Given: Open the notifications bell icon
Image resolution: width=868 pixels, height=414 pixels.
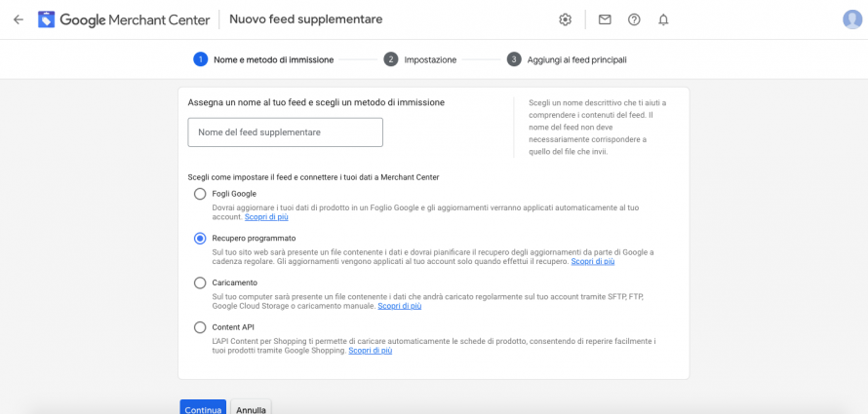Looking at the screenshot, I should coord(663,19).
